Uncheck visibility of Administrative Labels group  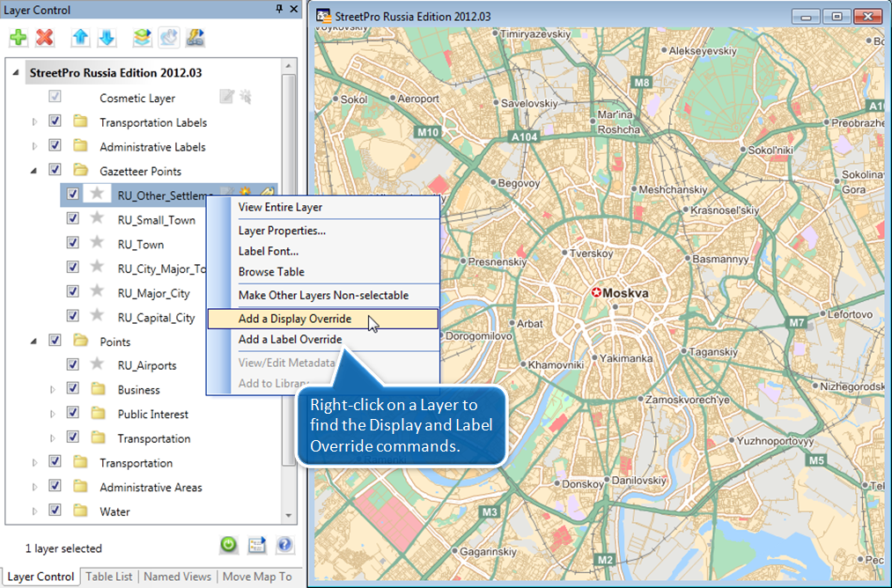pos(55,145)
